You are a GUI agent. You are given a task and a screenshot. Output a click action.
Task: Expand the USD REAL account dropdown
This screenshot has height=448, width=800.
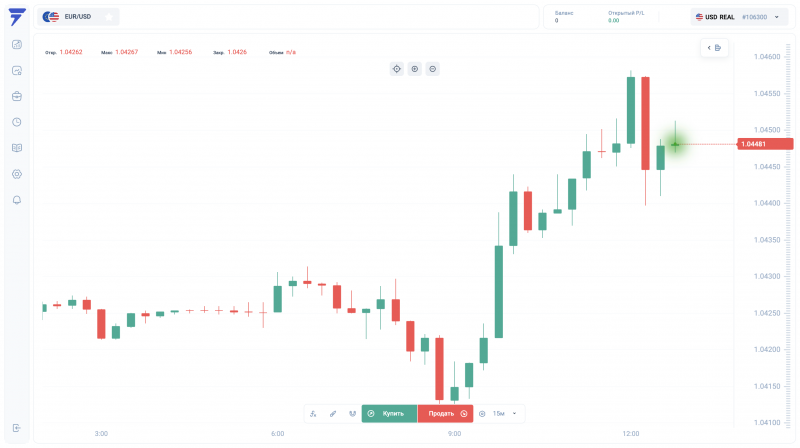point(739,17)
